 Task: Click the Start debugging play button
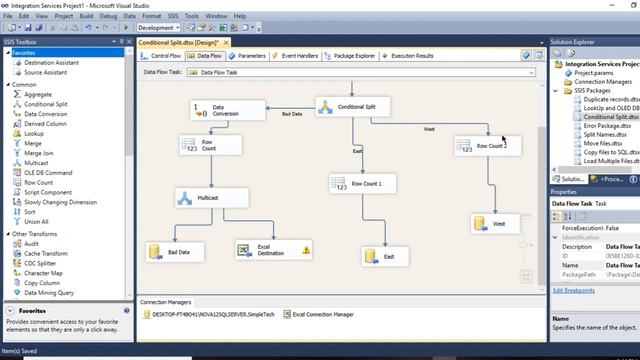coord(126,28)
